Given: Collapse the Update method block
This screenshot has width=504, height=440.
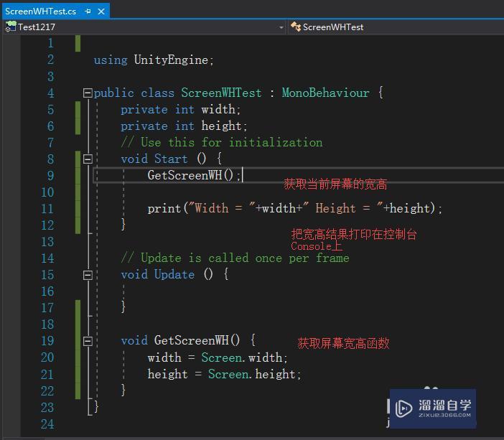Looking at the screenshot, I should pyautogui.click(x=88, y=275).
